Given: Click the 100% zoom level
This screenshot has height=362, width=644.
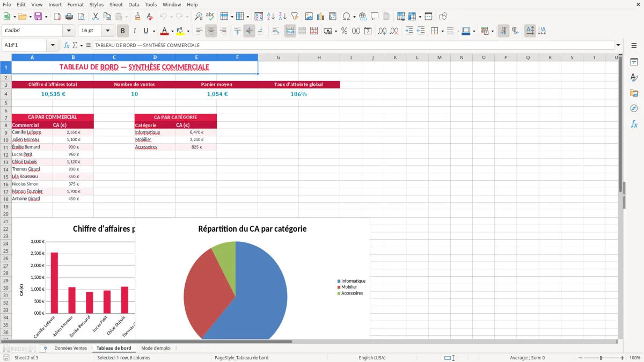Looking at the screenshot, I should (635, 358).
